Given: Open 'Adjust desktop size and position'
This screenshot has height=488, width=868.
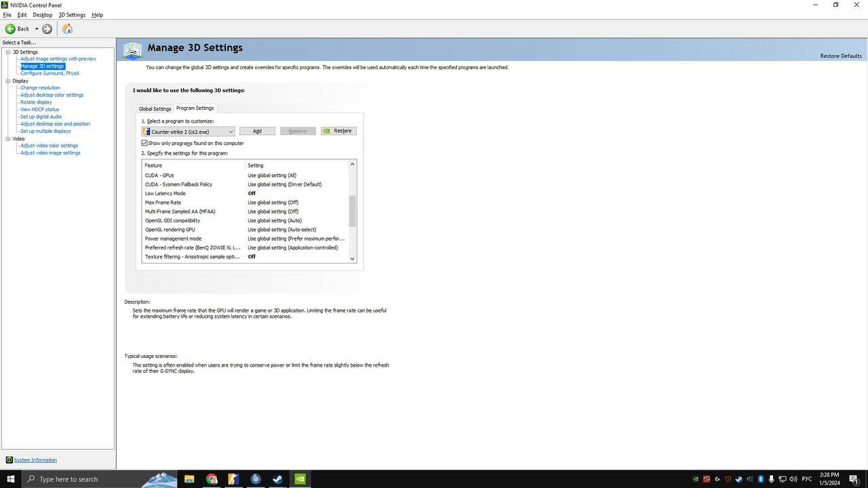Looking at the screenshot, I should (x=55, y=124).
